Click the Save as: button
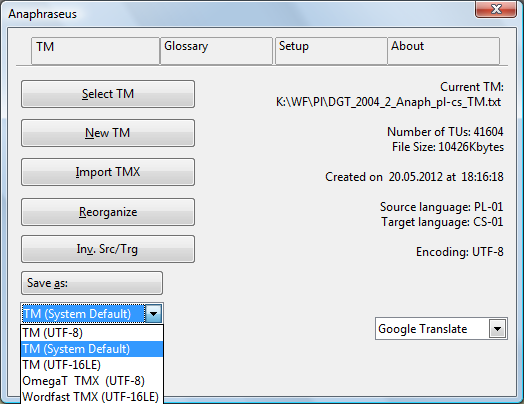The image size is (524, 404). tap(92, 283)
